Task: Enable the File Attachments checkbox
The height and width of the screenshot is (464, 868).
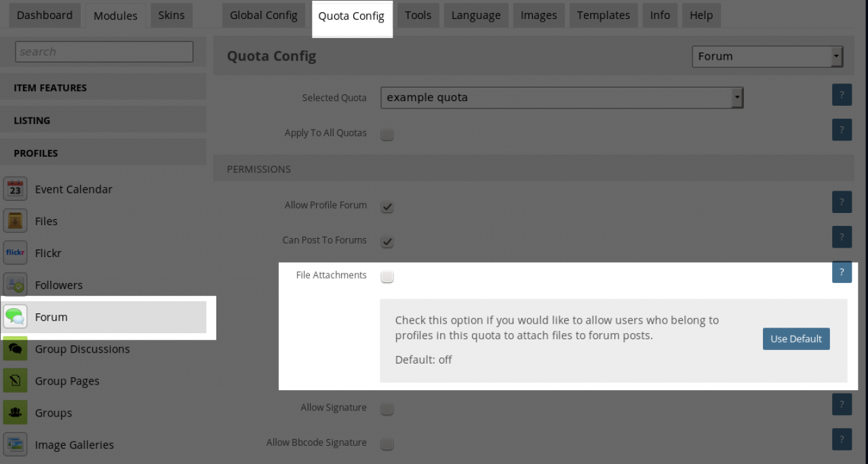Action: click(387, 276)
